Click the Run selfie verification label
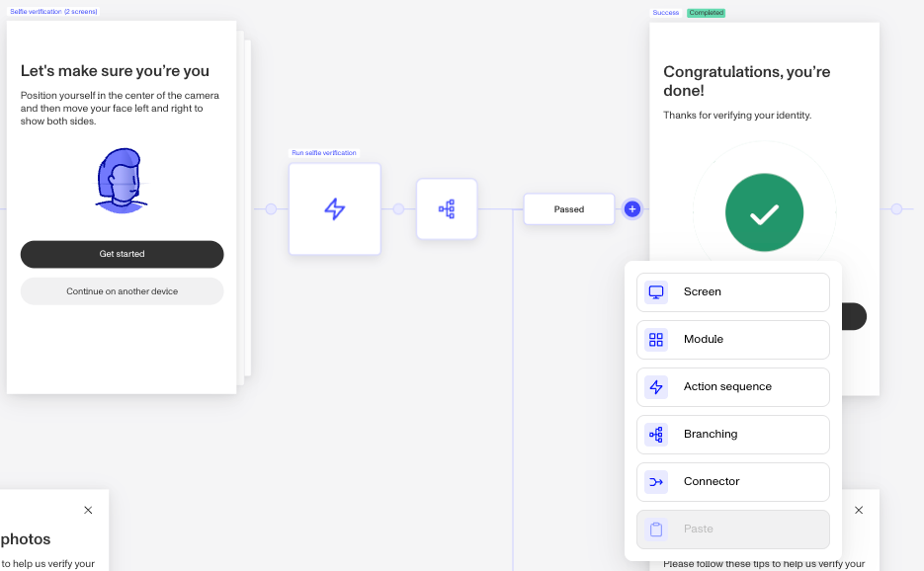The height and width of the screenshot is (571, 924). (x=324, y=152)
